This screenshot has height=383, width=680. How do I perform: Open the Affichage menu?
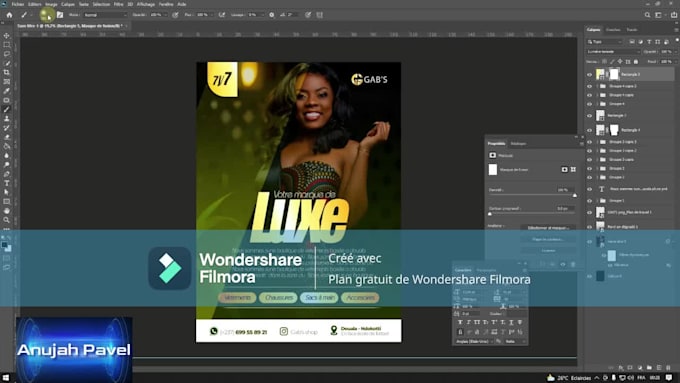pyautogui.click(x=146, y=4)
